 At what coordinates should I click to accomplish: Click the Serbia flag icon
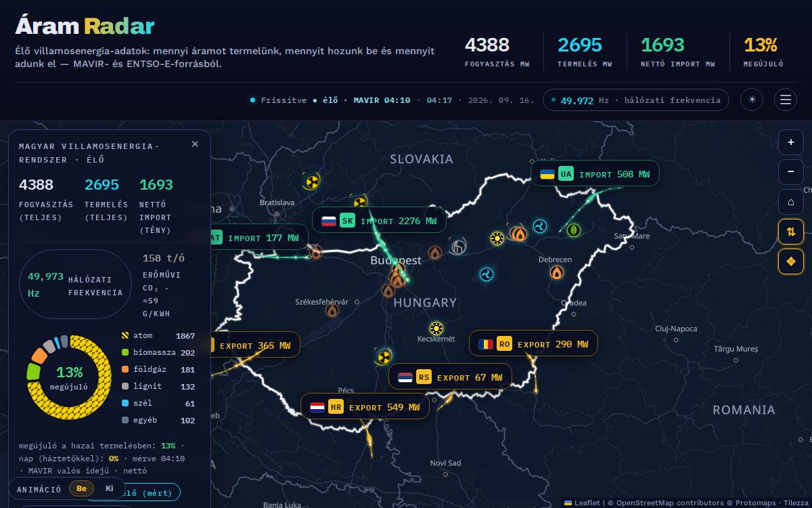pos(405,377)
